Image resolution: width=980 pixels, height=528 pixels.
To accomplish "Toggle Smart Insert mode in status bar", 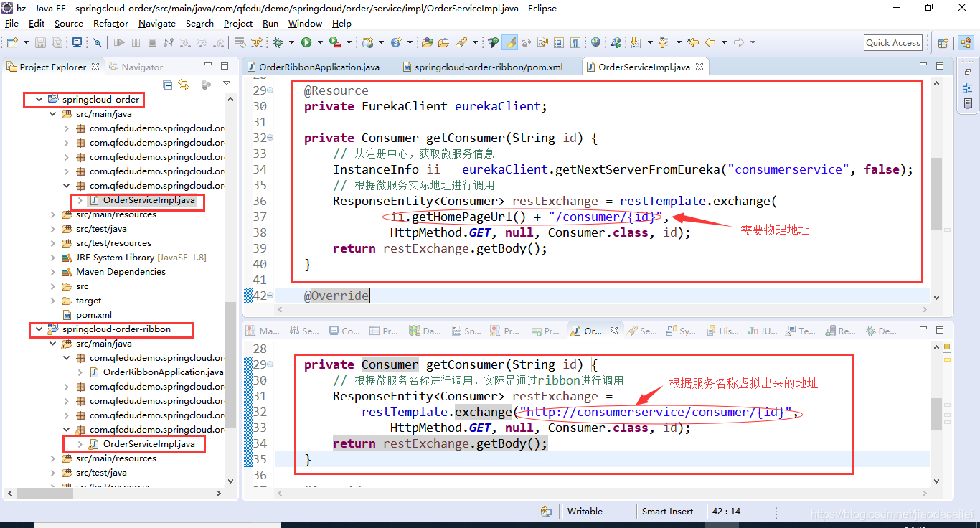I will tap(667, 511).
